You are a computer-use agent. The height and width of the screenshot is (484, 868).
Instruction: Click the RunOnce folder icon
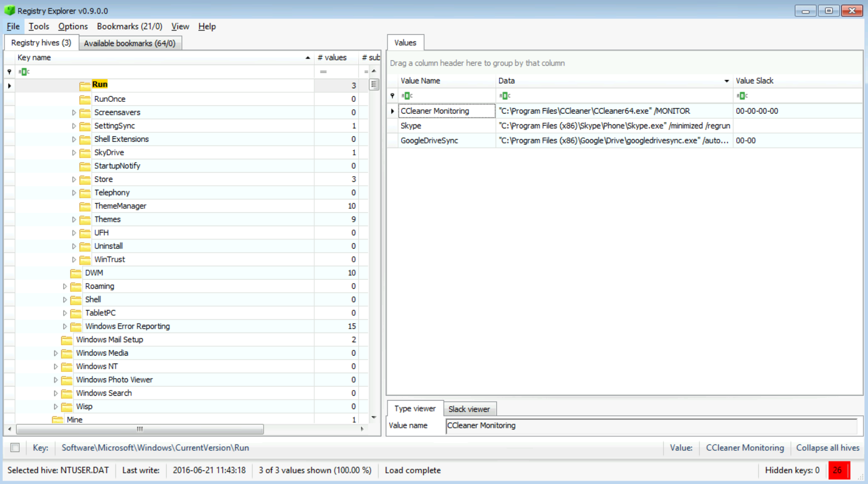85,99
